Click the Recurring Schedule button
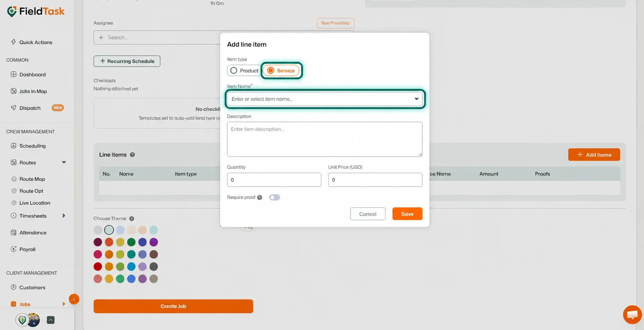The width and height of the screenshot is (644, 330). point(127,61)
